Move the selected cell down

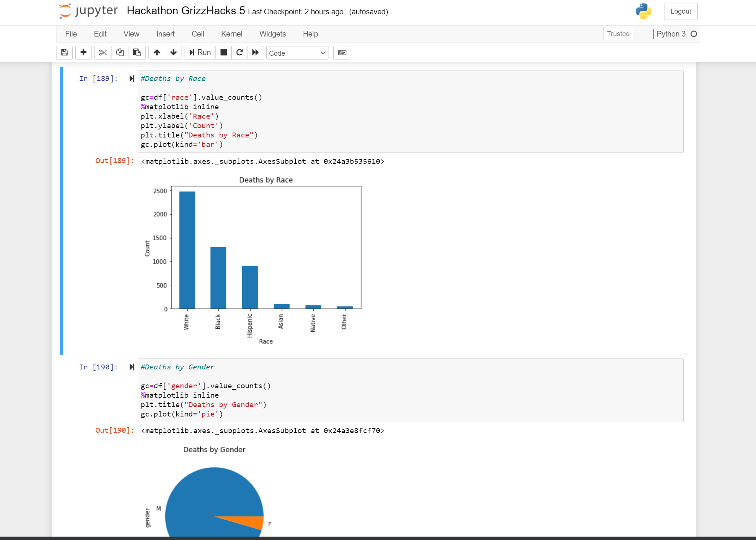click(x=174, y=53)
